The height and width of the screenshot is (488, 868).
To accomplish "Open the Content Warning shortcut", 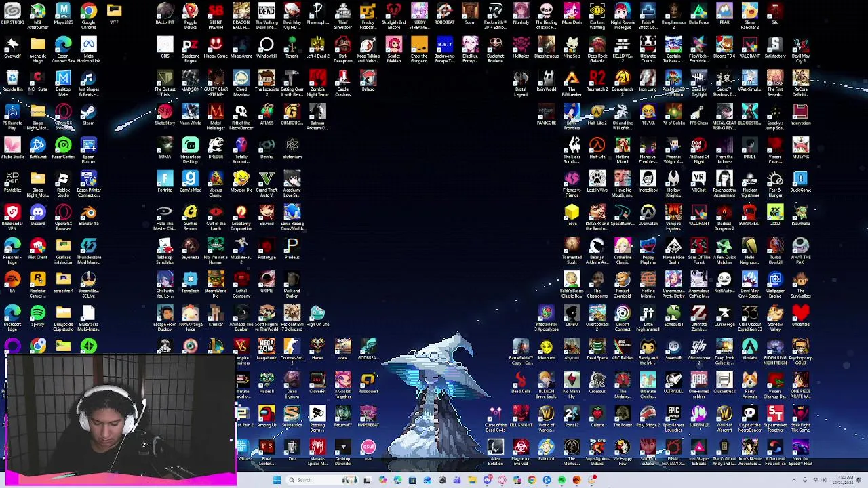I will [x=597, y=16].
